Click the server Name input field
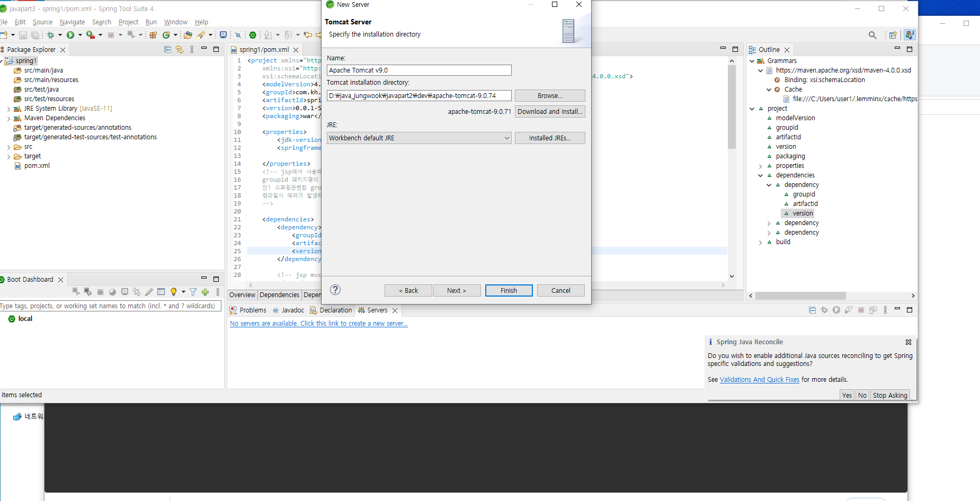This screenshot has width=980, height=501. coord(419,70)
